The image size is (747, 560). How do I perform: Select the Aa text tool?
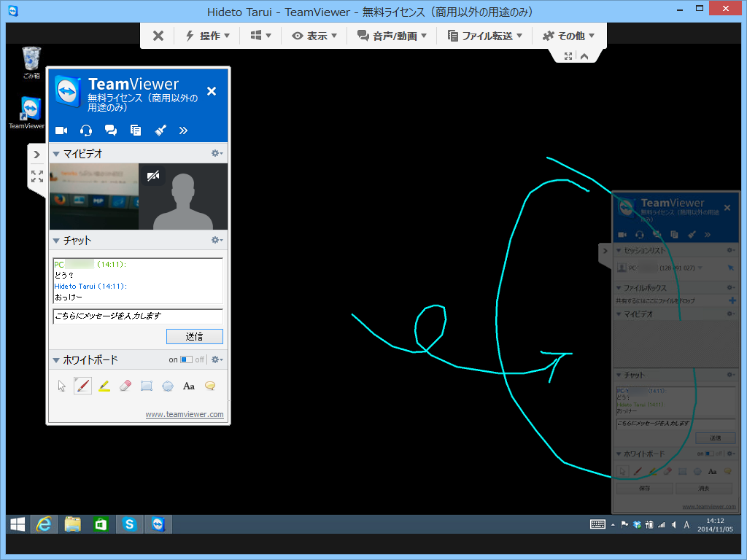[189, 386]
